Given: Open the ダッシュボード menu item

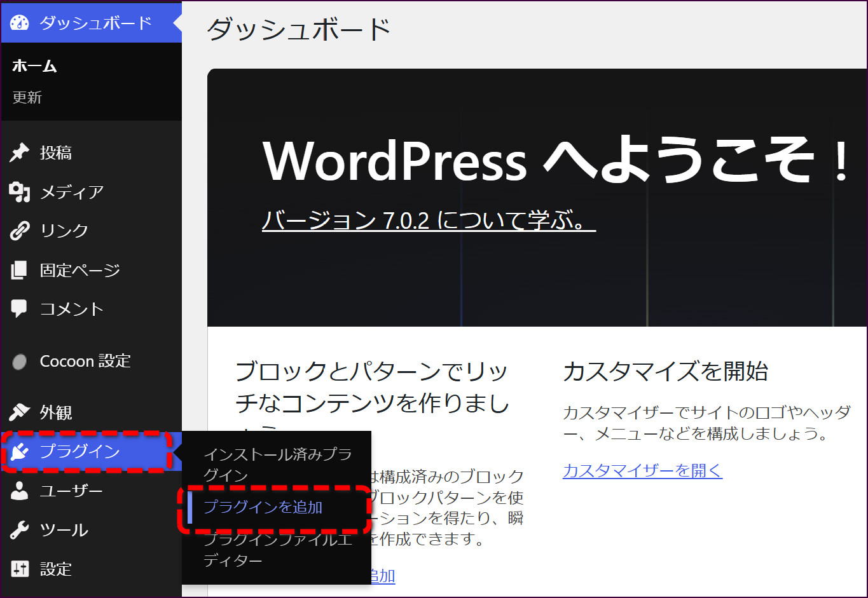Looking at the screenshot, I should tap(92, 23).
